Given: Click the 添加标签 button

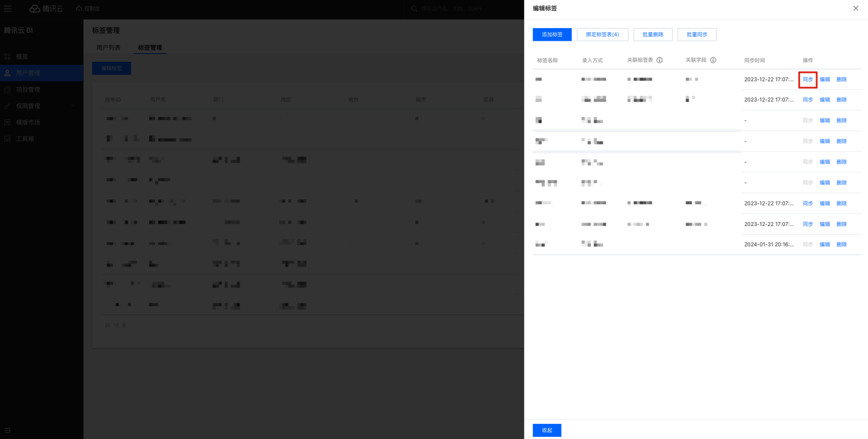Looking at the screenshot, I should point(552,35).
